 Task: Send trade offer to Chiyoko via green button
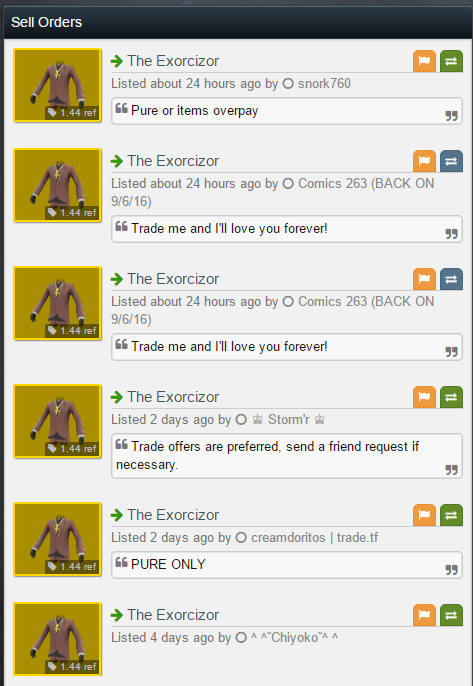tap(451, 615)
